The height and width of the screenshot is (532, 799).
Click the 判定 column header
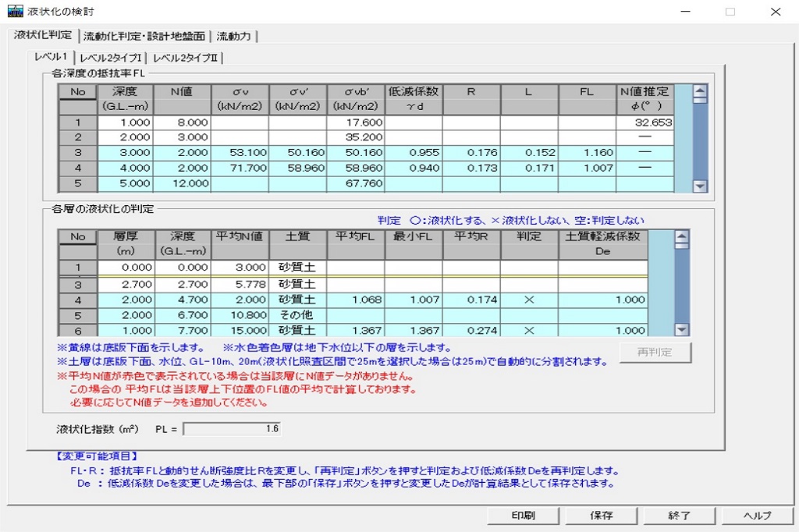[529, 243]
